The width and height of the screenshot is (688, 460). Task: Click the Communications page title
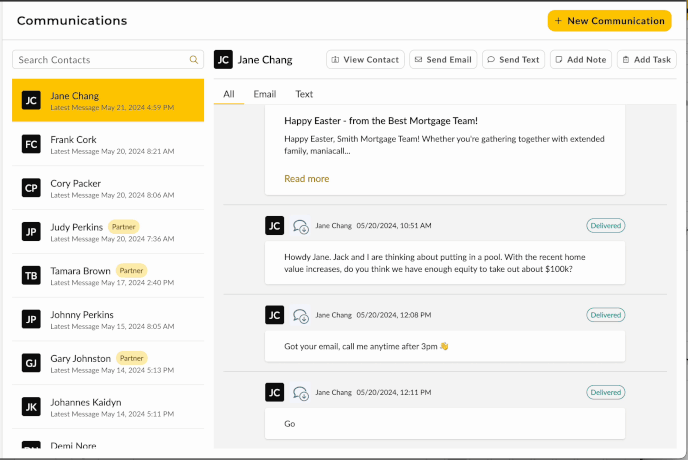[x=72, y=21]
